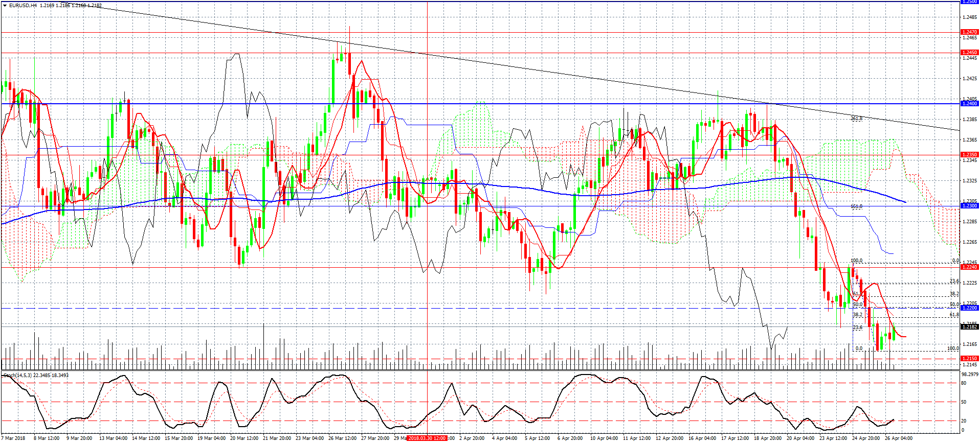The width and height of the screenshot is (980, 444).
Task: Select the red crosshair date 2018.03.30 12:00
Action: [x=427, y=438]
